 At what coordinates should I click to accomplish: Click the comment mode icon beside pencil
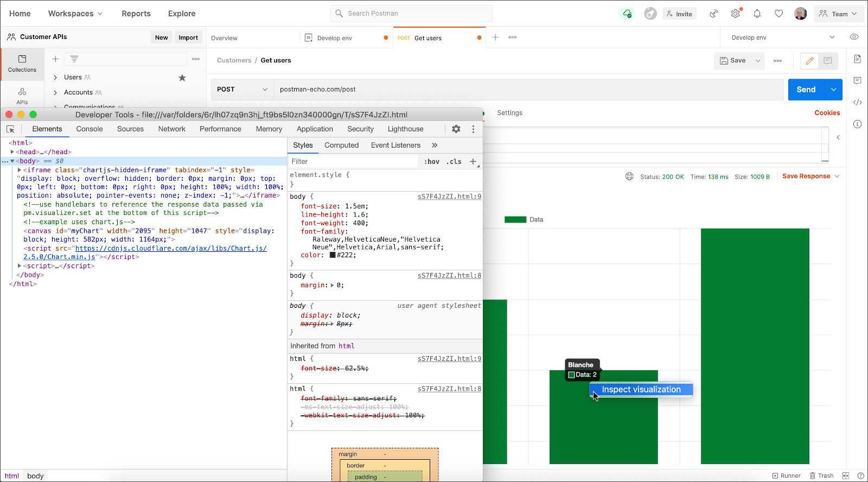[x=828, y=61]
